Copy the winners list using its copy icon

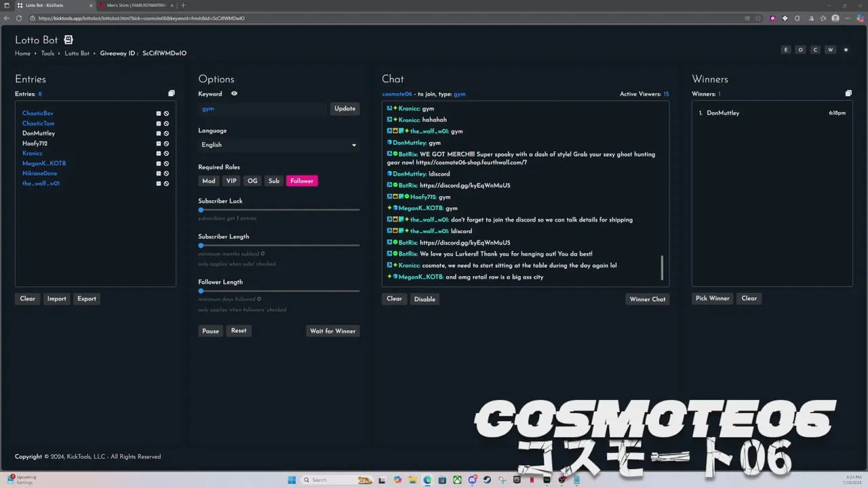click(848, 94)
